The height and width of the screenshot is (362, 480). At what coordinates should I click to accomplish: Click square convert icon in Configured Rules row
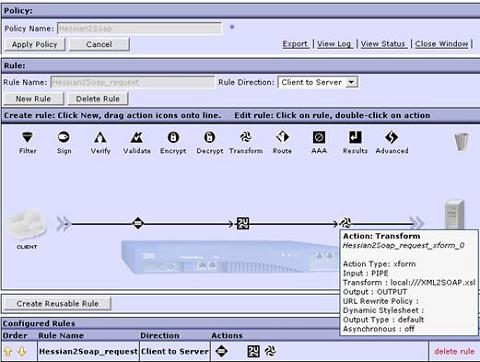pyautogui.click(x=253, y=351)
